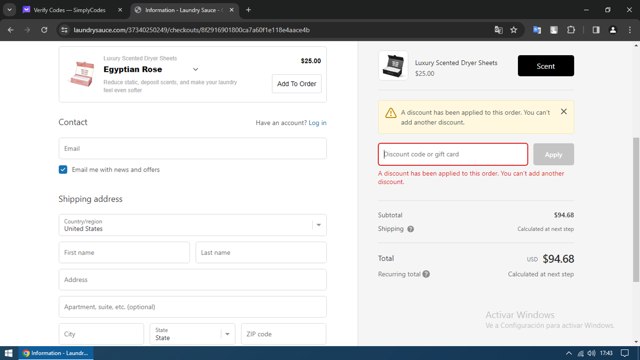Open the Country/region dropdown
This screenshot has width=640, height=360.
coord(193,225)
